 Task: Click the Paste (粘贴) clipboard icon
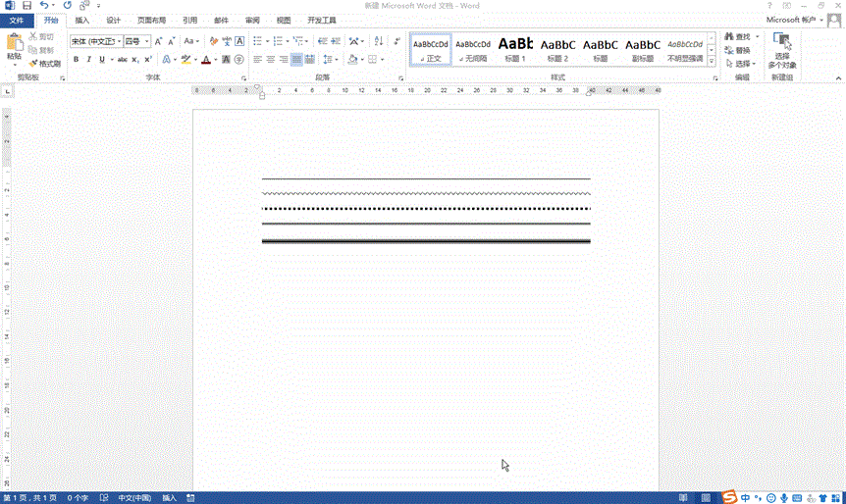[14, 46]
